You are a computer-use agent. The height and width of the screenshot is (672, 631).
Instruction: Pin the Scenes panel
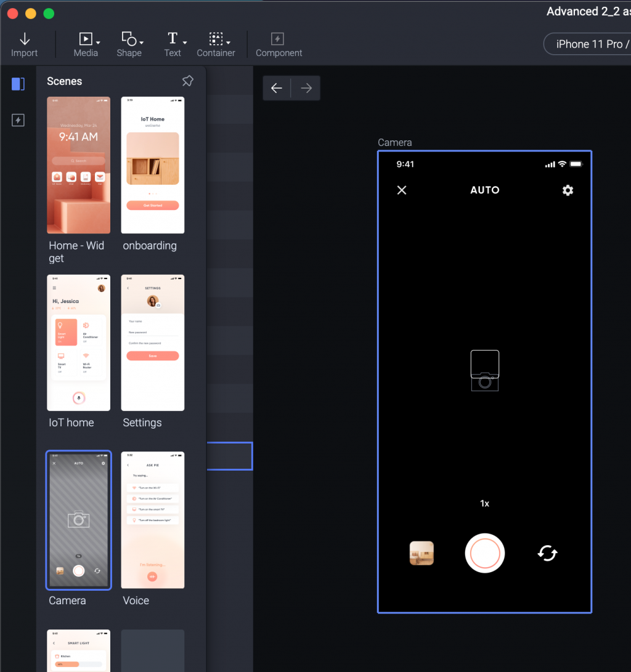188,81
